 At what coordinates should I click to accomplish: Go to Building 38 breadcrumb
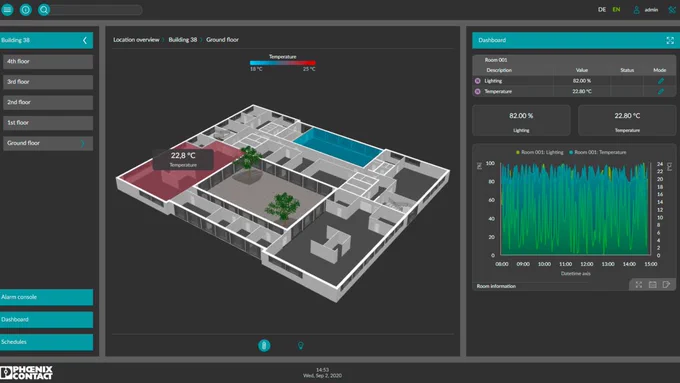coord(183,39)
